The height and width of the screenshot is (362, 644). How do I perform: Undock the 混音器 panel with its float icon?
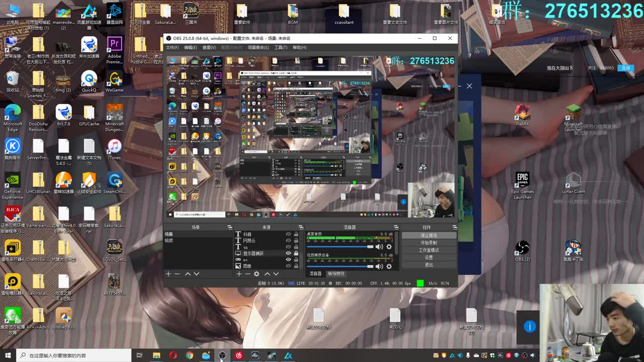click(x=396, y=227)
